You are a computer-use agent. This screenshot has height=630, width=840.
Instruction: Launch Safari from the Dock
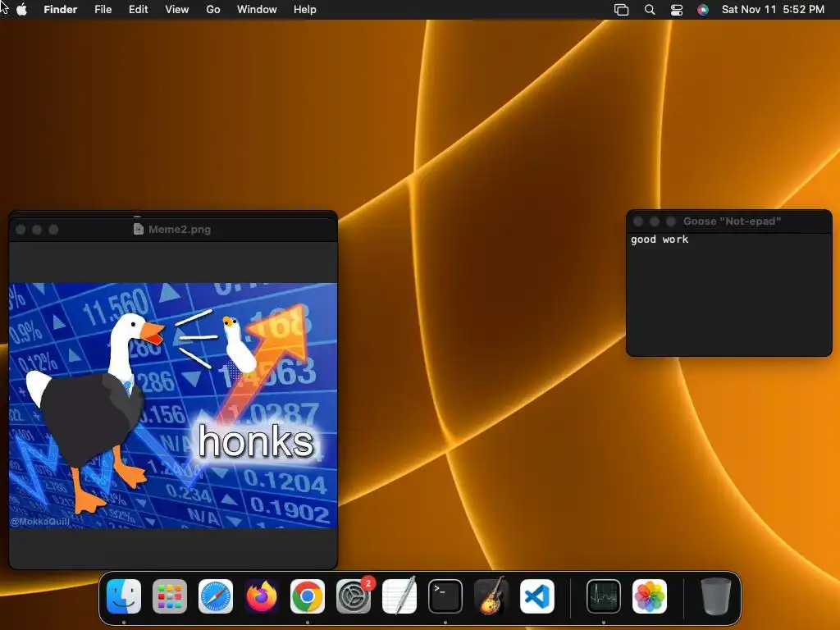coord(216,596)
